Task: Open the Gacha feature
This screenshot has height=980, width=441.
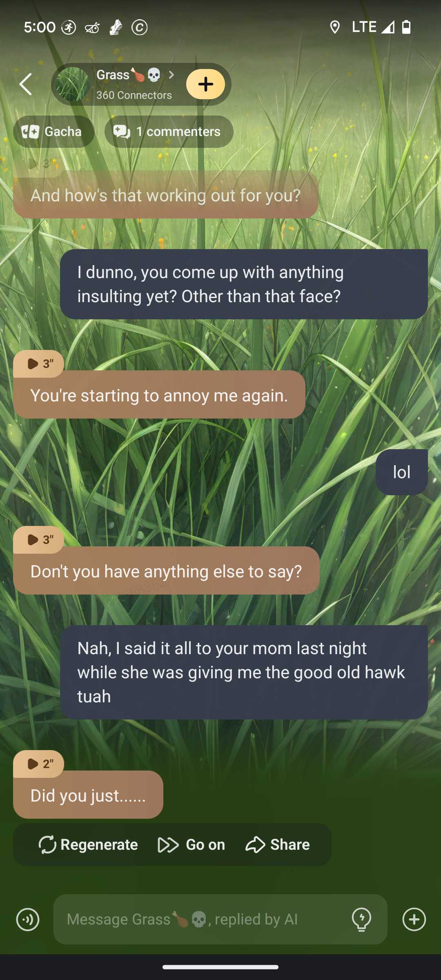Action: click(54, 131)
